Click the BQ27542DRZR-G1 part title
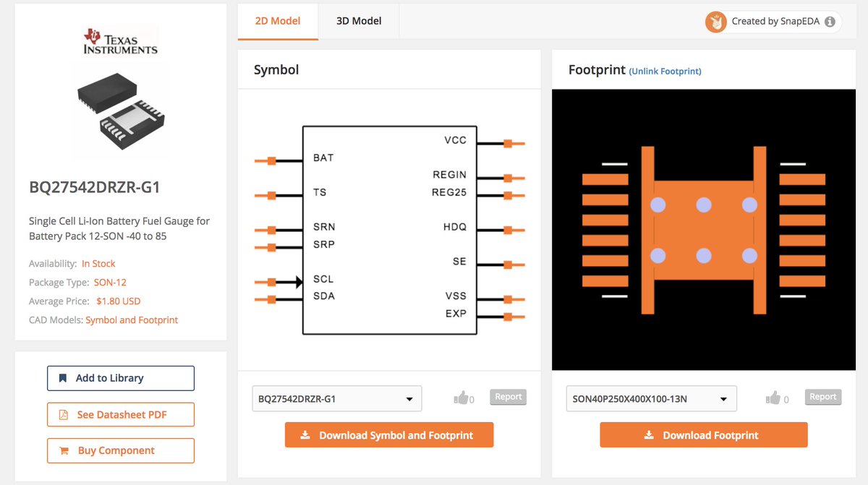Viewport: 868px width, 485px height. coord(95,188)
